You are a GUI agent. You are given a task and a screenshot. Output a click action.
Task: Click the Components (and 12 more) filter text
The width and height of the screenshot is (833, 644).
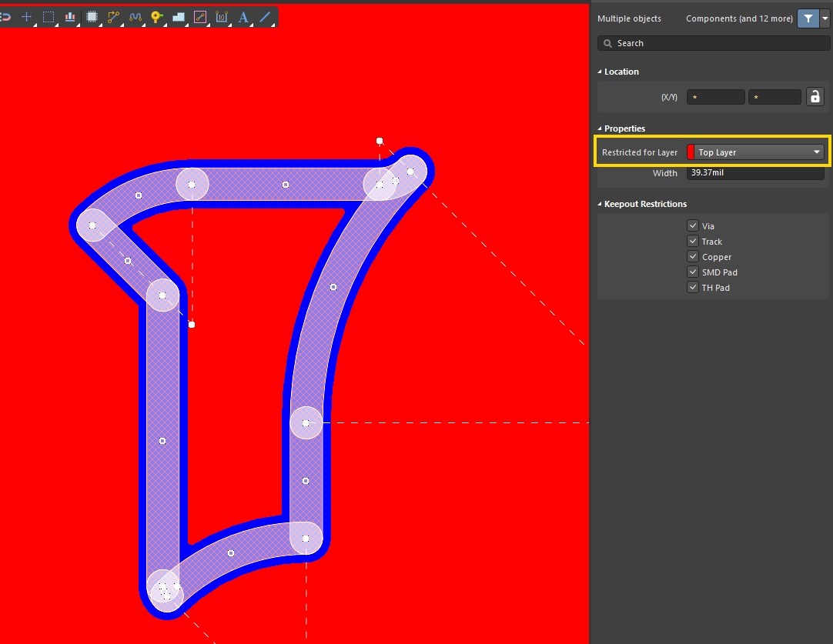(x=739, y=18)
